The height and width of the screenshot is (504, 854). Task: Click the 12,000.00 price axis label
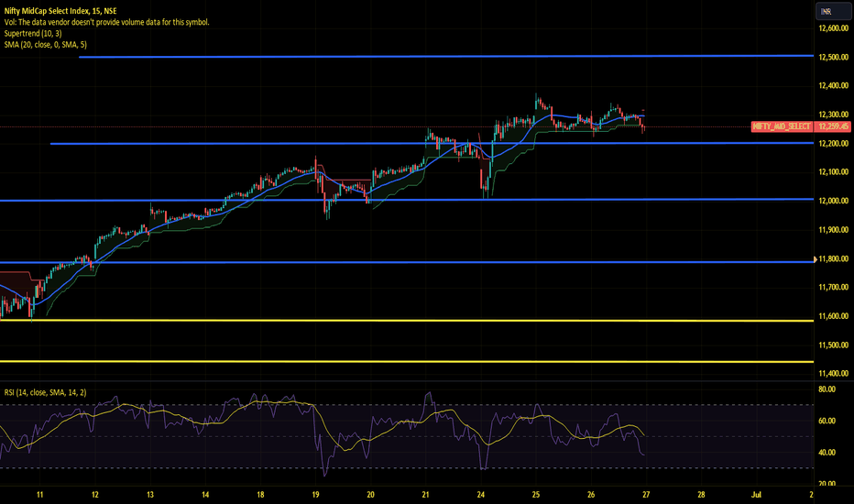point(833,201)
